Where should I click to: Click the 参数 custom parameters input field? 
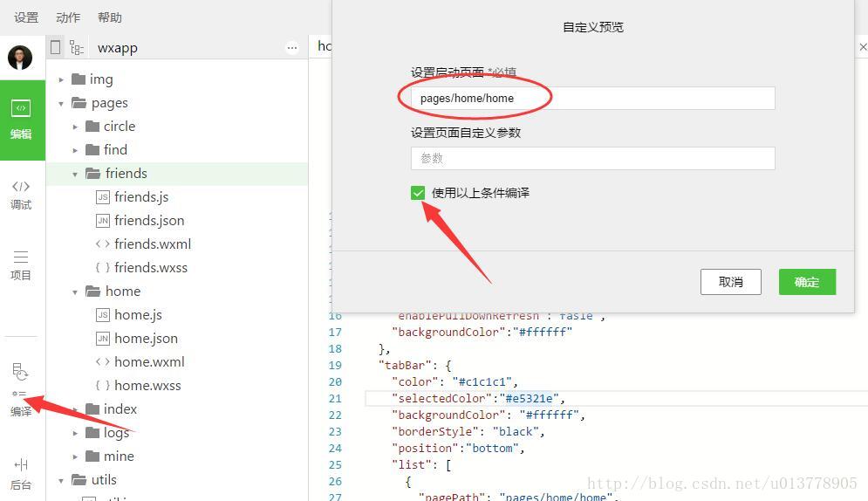592,158
